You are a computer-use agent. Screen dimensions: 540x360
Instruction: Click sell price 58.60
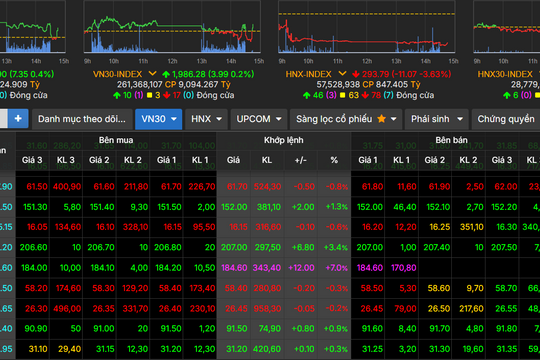439,288
